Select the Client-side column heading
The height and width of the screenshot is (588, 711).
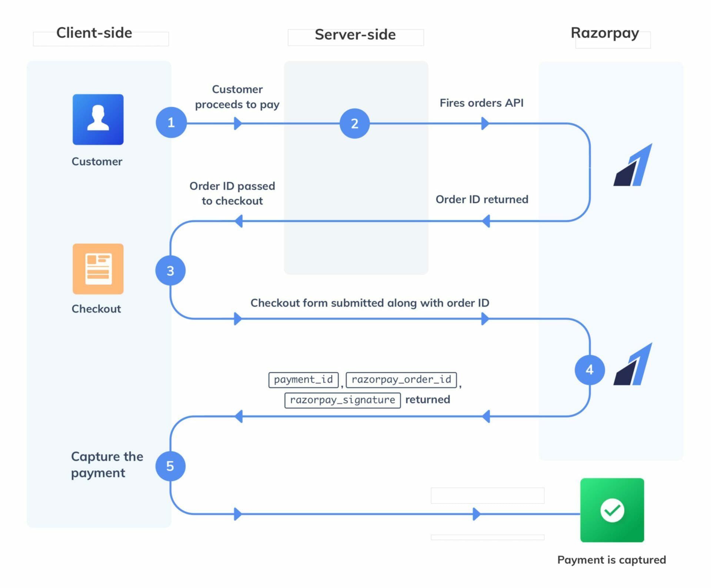pyautogui.click(x=94, y=33)
